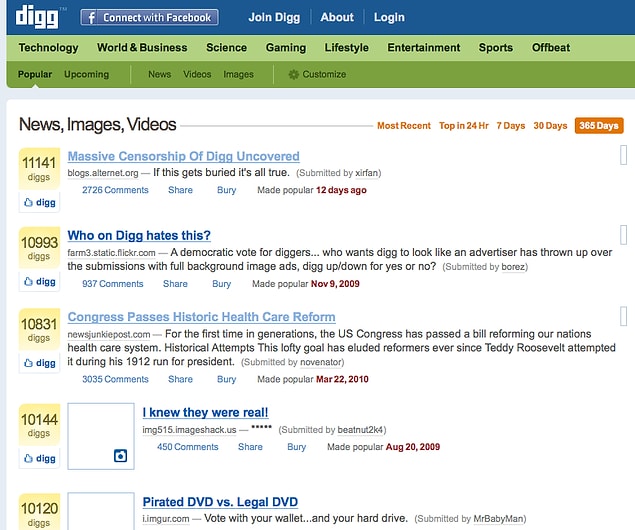
Task: Digg the 'Massive Censorship Of Digg Uncovered' story
Action: point(39,202)
